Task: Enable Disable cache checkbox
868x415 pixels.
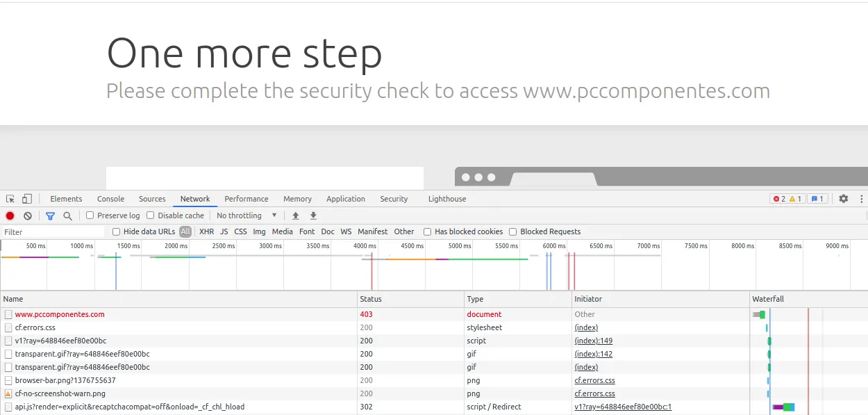Action: 150,215
